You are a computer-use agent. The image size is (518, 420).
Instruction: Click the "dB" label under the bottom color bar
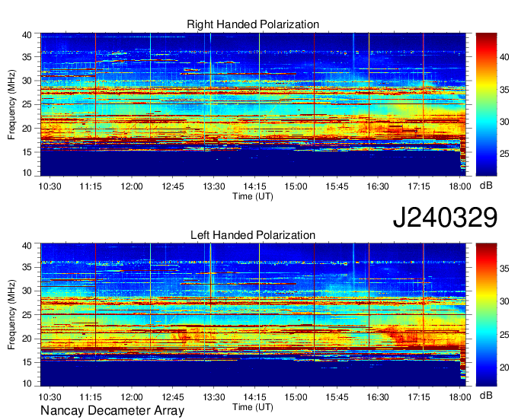486,395
